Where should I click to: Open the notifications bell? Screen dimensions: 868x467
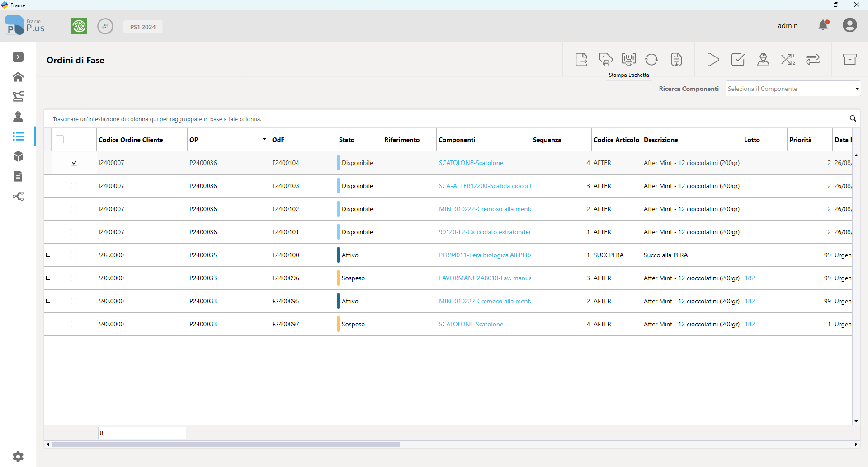[x=824, y=25]
